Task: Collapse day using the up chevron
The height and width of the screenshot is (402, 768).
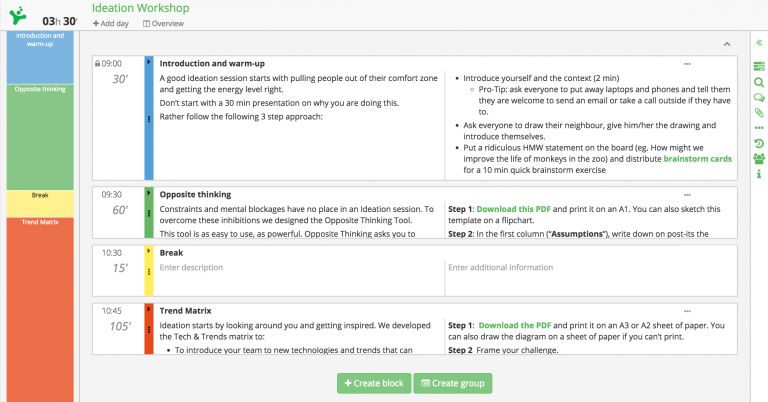Action: pyautogui.click(x=727, y=44)
